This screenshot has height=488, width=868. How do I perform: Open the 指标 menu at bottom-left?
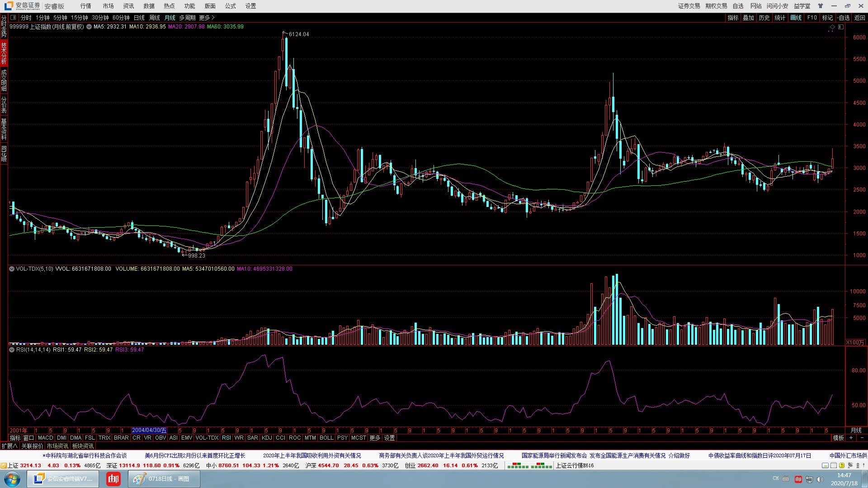[15, 438]
